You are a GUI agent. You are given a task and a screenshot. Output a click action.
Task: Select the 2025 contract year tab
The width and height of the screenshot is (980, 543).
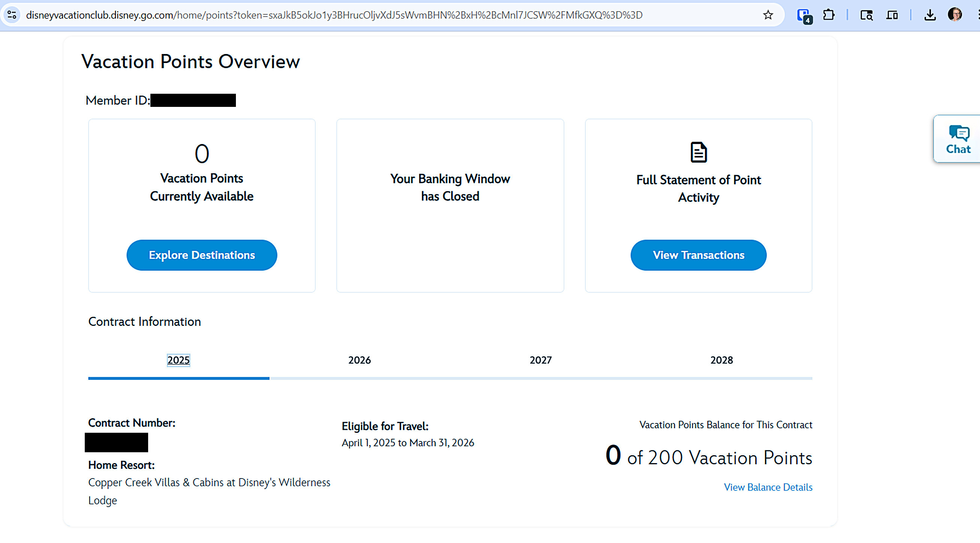[x=179, y=360]
